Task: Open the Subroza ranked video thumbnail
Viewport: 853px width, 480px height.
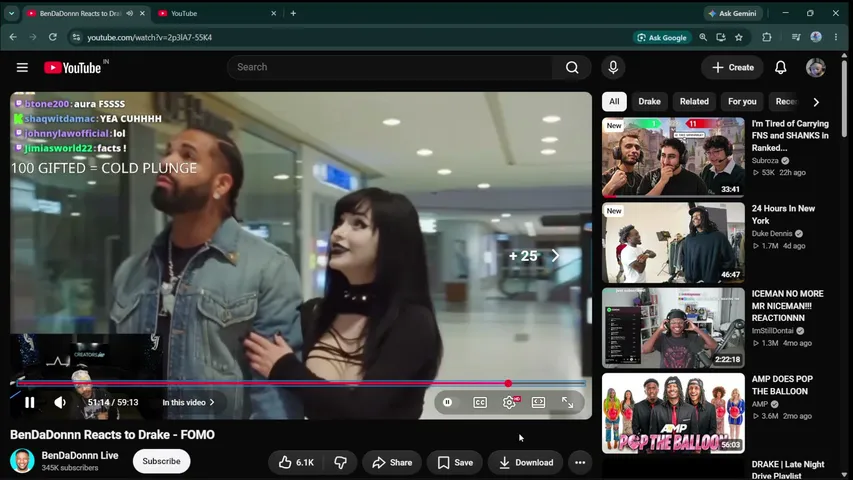Action: pyautogui.click(x=673, y=157)
